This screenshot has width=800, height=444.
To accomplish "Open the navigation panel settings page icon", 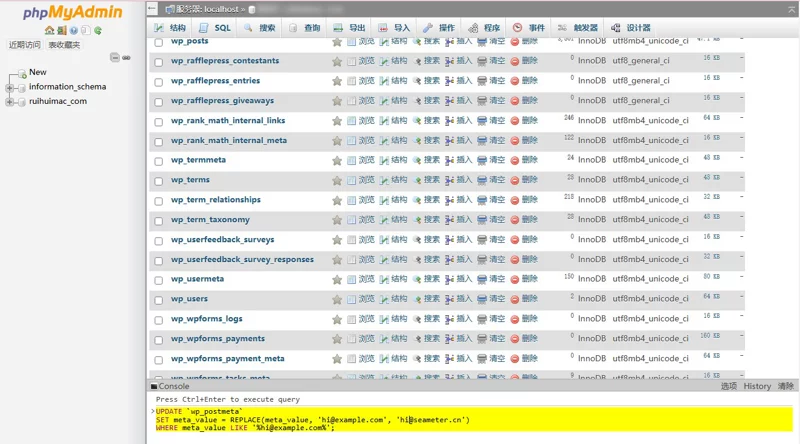I will pos(86,31).
